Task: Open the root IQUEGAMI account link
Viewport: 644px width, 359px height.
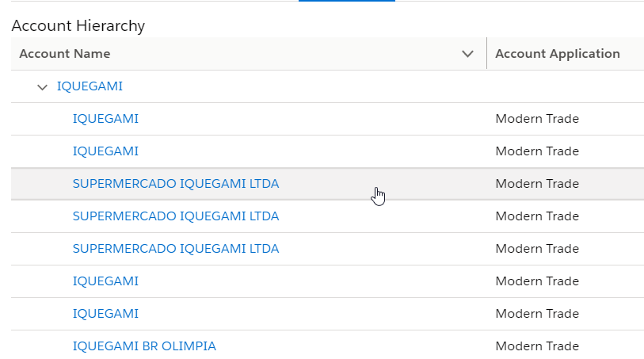Action: pos(90,86)
